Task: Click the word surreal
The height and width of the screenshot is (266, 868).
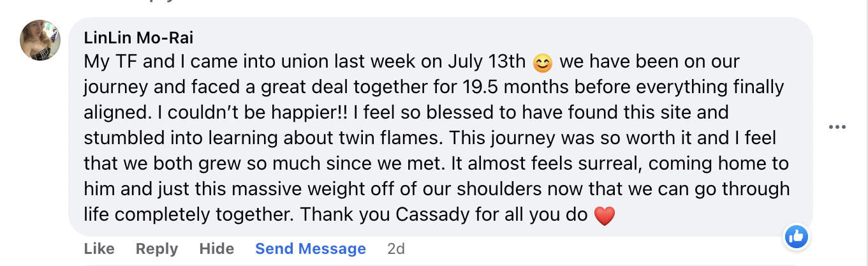Action: coord(612,164)
